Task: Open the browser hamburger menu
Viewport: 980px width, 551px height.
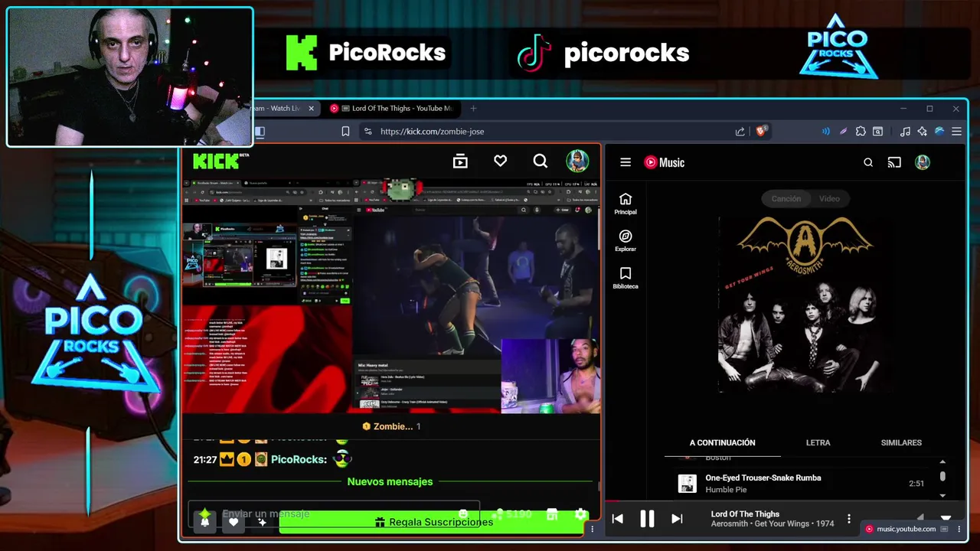Action: click(956, 132)
